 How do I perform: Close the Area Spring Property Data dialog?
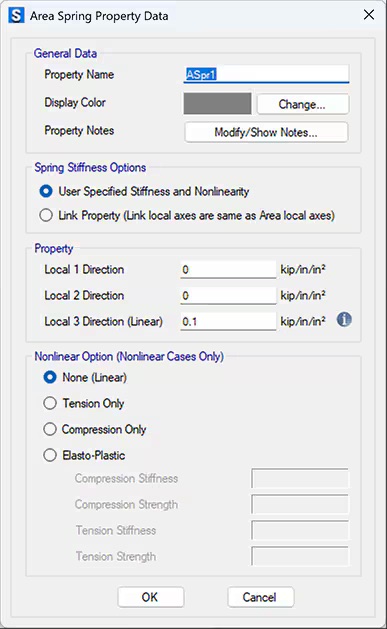369,15
